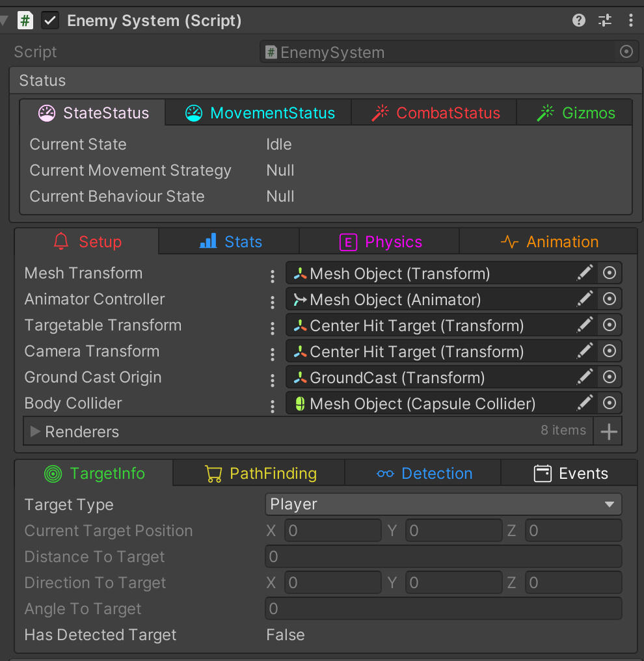Click object picker circle beside EnemySystem script

pyautogui.click(x=626, y=52)
